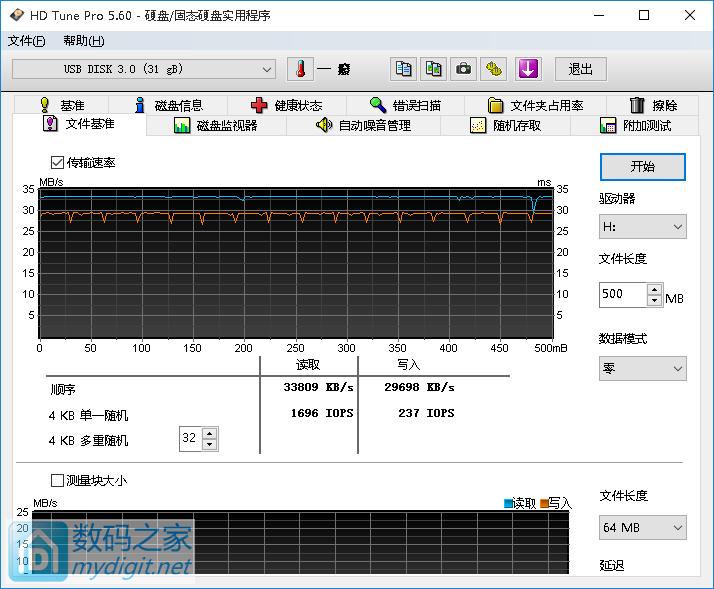This screenshot has height=589, width=714.
Task: Expand the 64 MB file length dropdown
Action: click(x=643, y=528)
